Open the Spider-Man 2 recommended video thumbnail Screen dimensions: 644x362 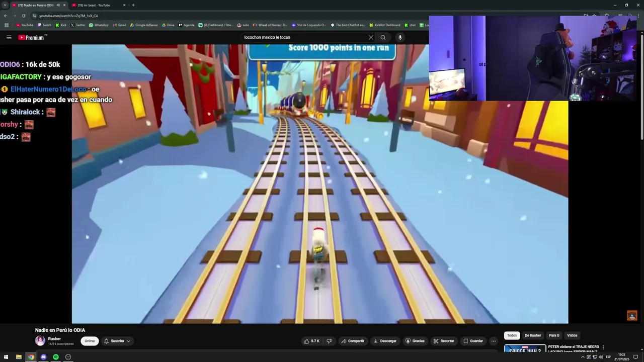(525, 348)
